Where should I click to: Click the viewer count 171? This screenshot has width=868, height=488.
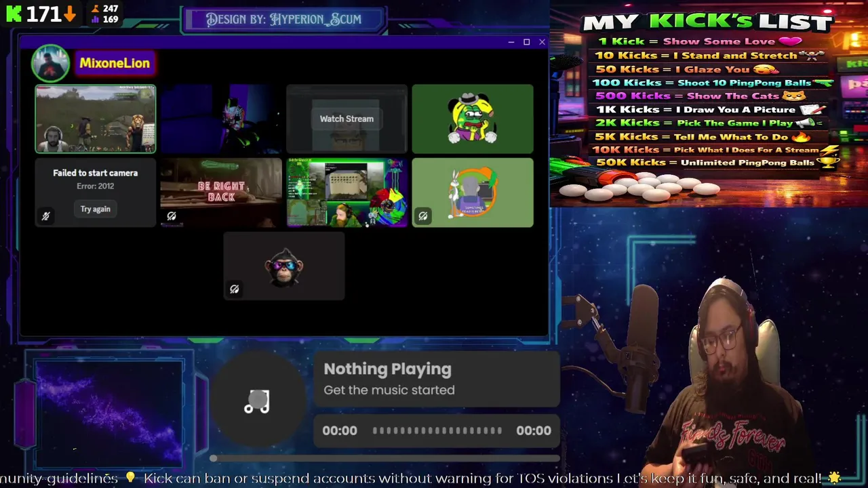click(x=43, y=14)
